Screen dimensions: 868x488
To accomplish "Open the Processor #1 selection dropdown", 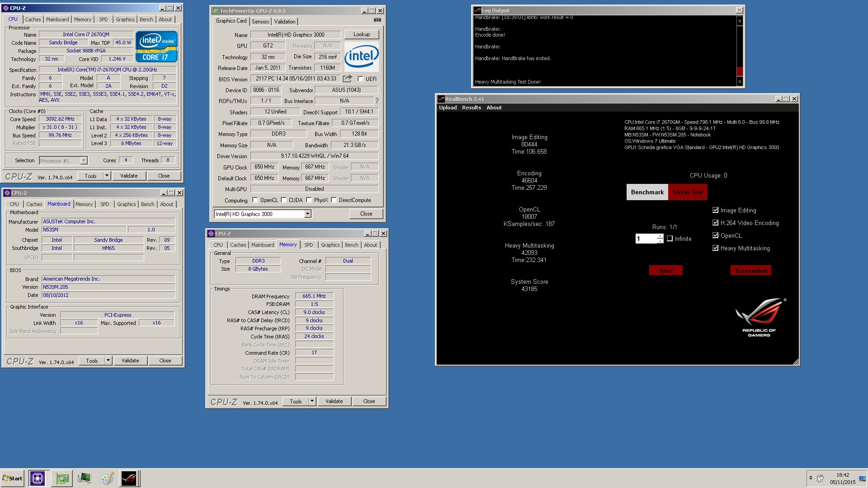I will click(x=84, y=160).
